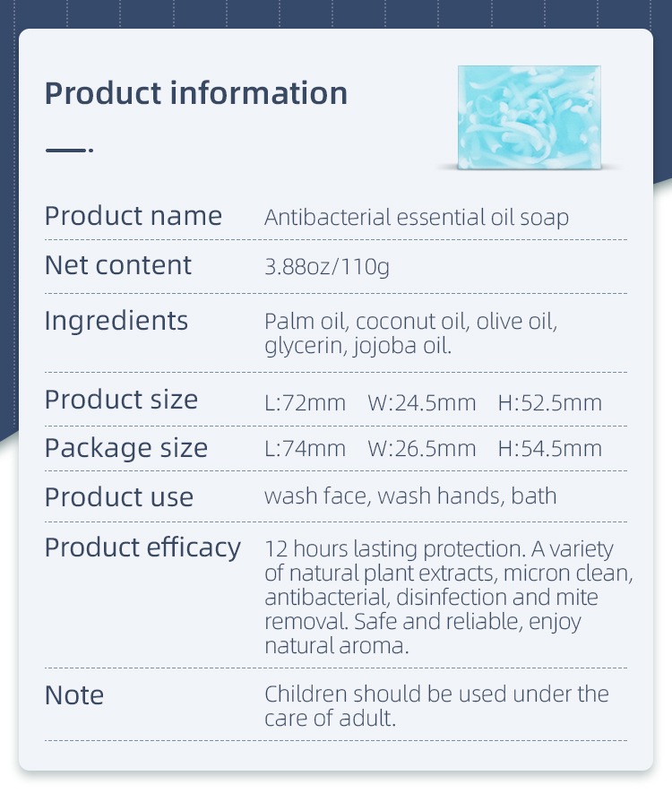Image resolution: width=672 pixels, height=793 pixels.
Task: Click the 3.88oz/110g value
Action: click(327, 266)
